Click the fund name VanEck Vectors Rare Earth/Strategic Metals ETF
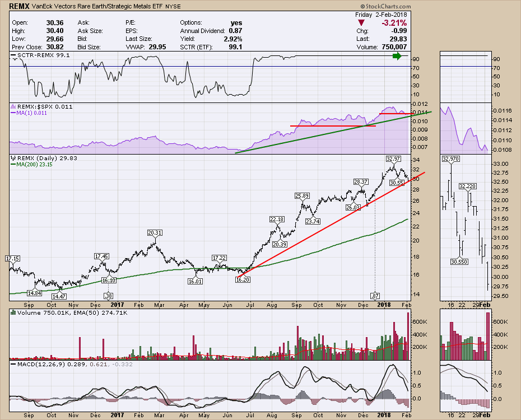 [x=97, y=6]
